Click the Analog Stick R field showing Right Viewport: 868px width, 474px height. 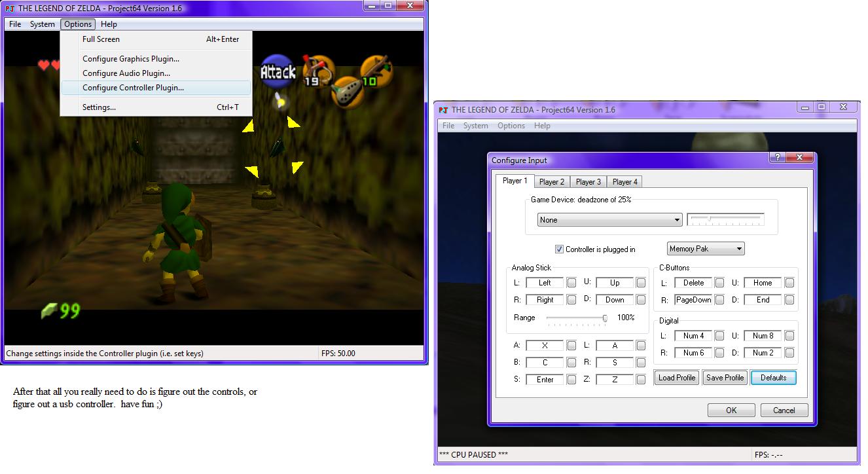[x=545, y=300]
